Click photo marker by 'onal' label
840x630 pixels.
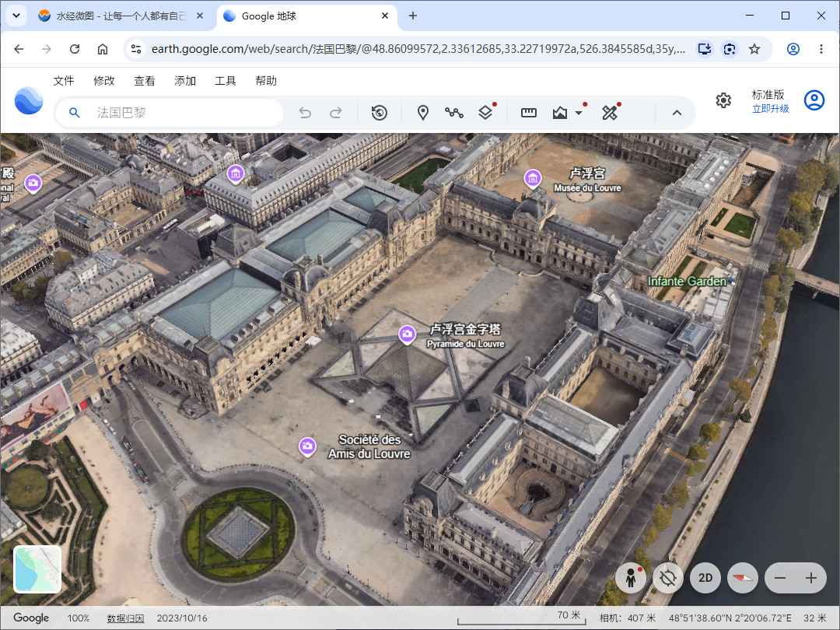[x=33, y=184]
